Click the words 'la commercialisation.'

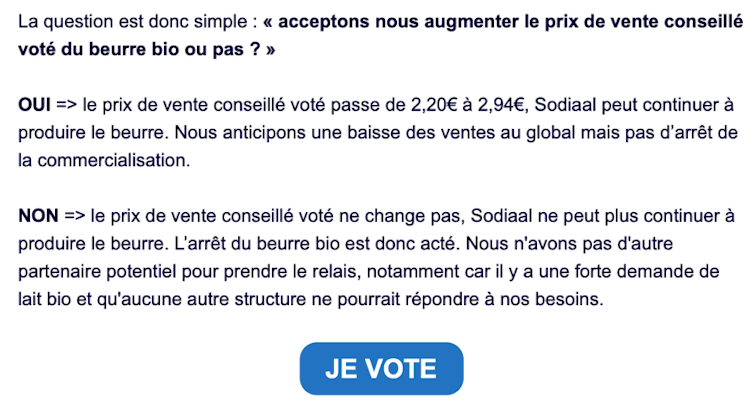click(x=104, y=161)
